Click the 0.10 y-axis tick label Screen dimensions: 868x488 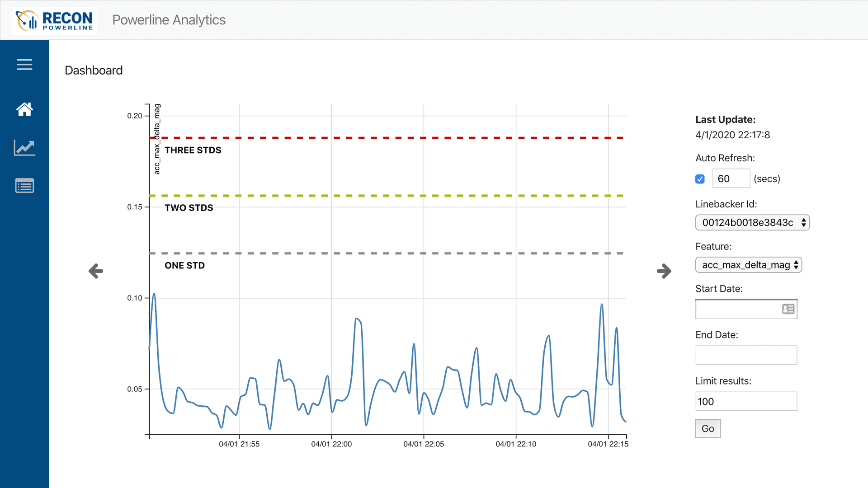(x=135, y=298)
